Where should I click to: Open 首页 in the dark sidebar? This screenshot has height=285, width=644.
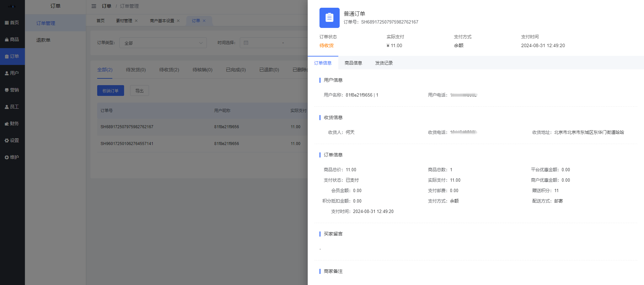coord(12,23)
